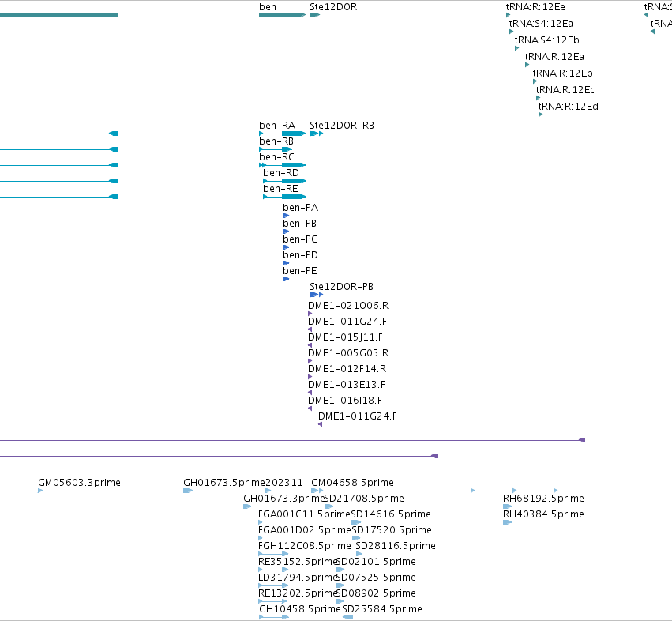Click the DME1-015J11.F feature label
Image resolution: width=672 pixels, height=621 pixels.
click(345, 337)
